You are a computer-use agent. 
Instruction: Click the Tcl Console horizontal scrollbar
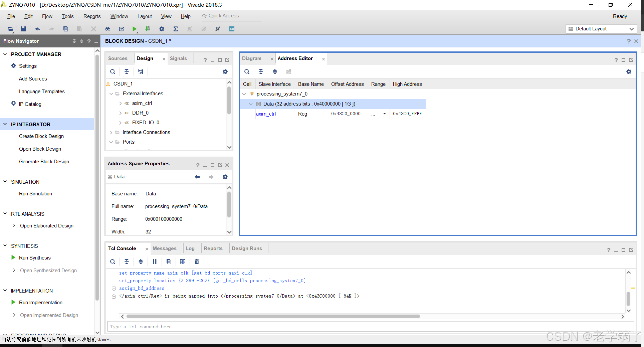point(273,316)
